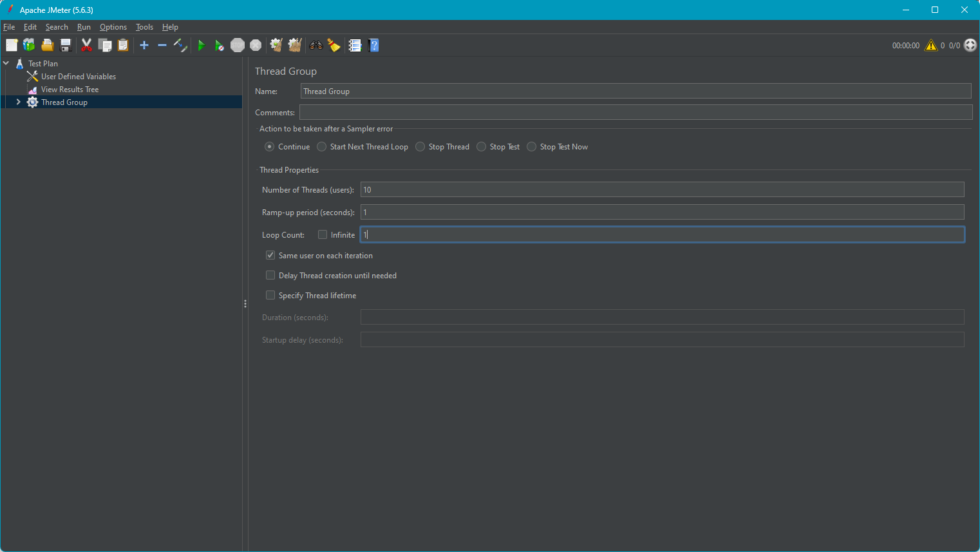Open the File menu

[x=9, y=27]
